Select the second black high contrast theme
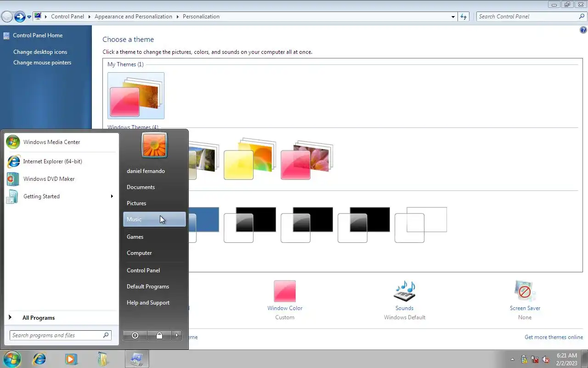 [307, 224]
